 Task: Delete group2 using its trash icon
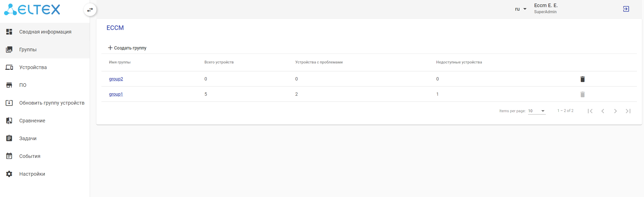click(x=582, y=79)
